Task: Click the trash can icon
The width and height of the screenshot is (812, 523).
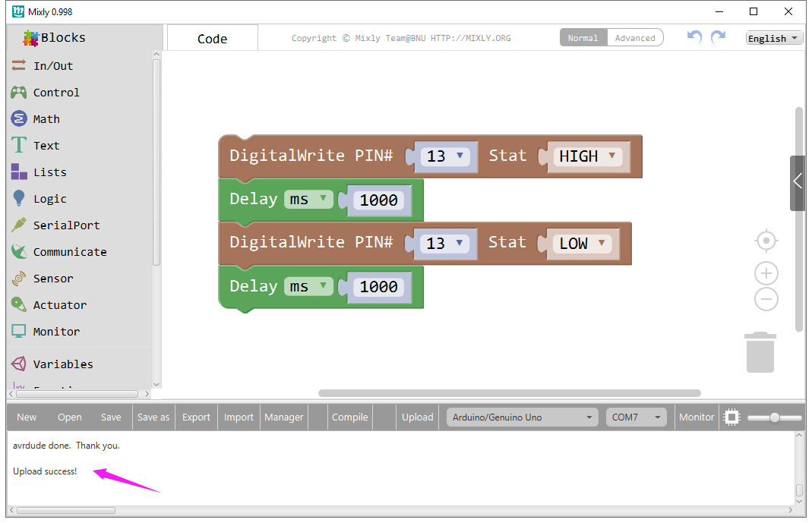Action: coord(760,353)
